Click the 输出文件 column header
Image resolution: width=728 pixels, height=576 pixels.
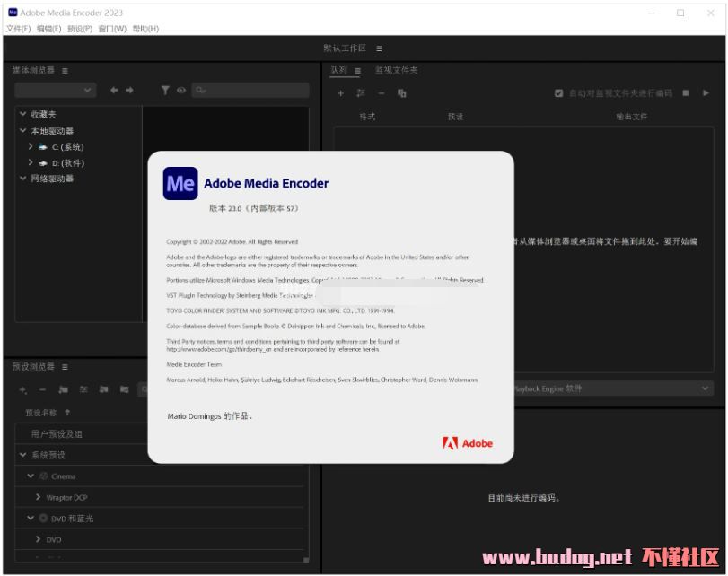[x=631, y=117]
